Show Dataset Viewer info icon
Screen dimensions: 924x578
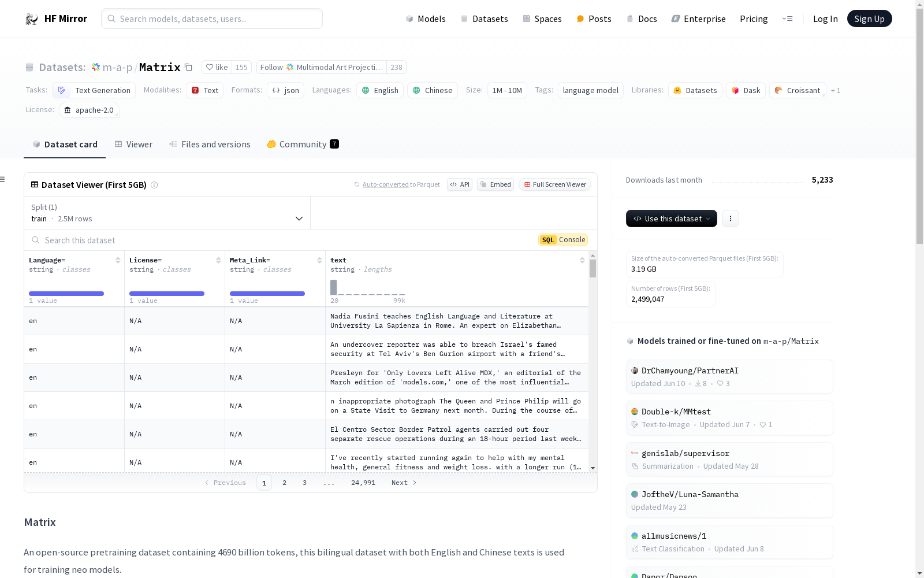[154, 185]
